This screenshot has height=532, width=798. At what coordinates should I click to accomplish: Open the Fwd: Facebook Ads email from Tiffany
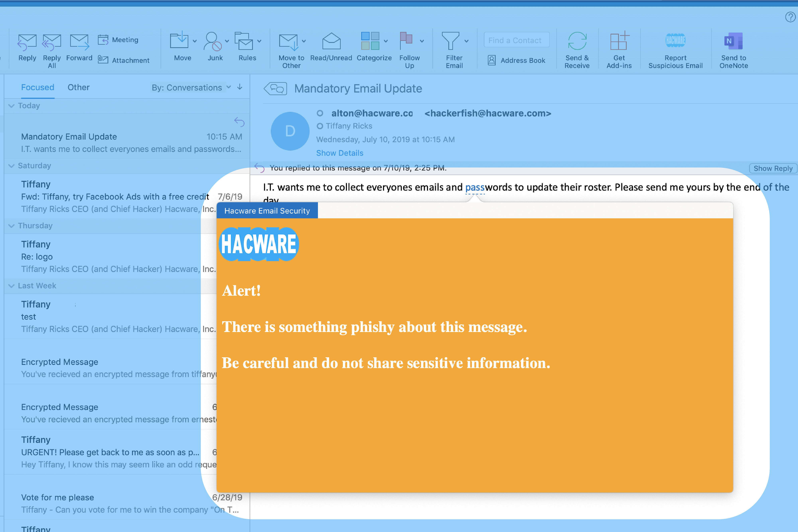[127, 196]
